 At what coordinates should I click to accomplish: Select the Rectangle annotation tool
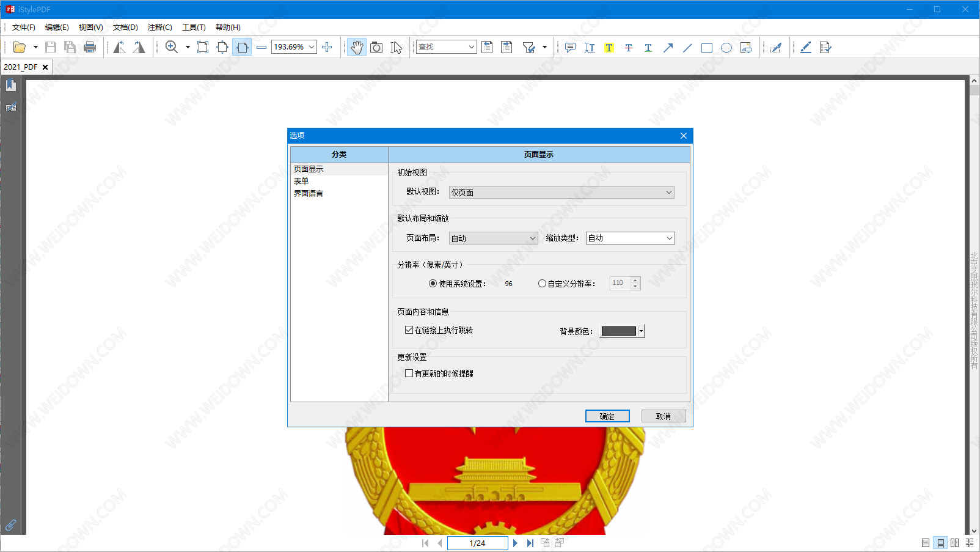707,47
